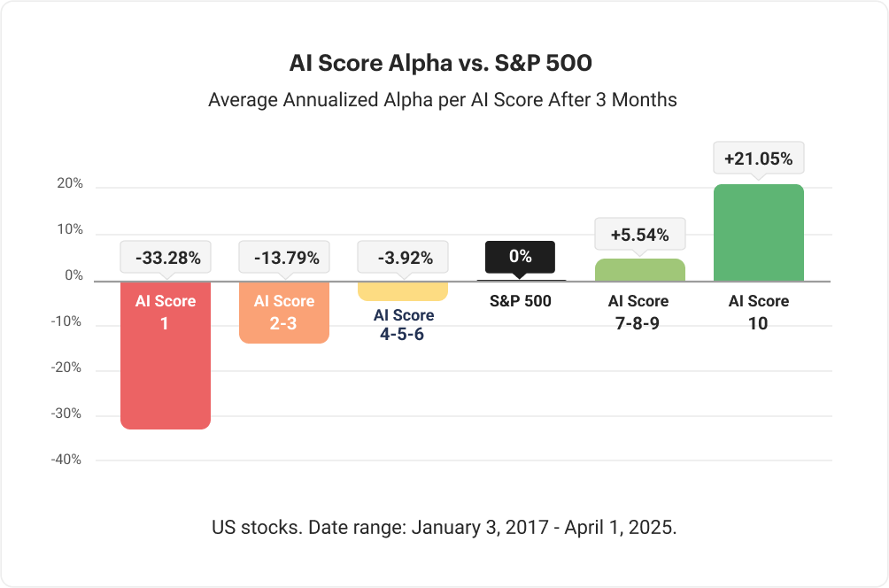Image resolution: width=889 pixels, height=588 pixels.
Task: Select the light green AI Score 7-8-9 bar
Action: (638, 270)
